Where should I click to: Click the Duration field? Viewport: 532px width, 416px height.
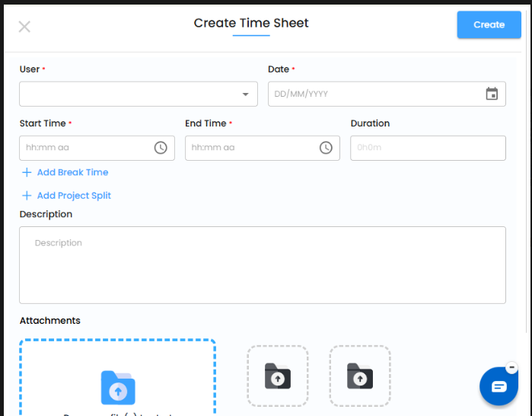(x=428, y=148)
